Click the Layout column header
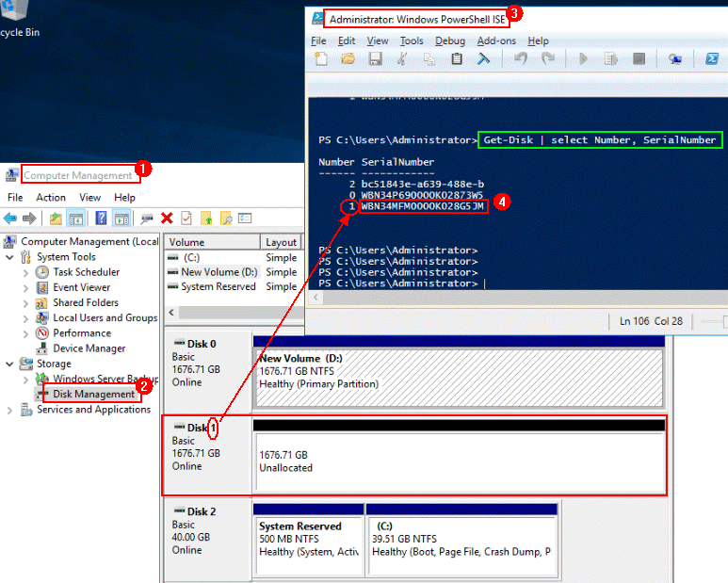The width and height of the screenshot is (728, 583). click(x=281, y=242)
